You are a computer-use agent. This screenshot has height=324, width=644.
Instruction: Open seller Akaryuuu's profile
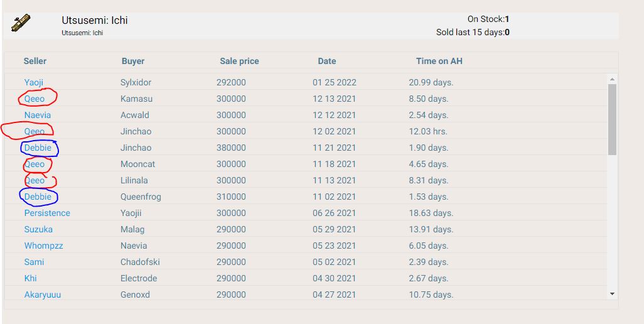pyautogui.click(x=43, y=294)
